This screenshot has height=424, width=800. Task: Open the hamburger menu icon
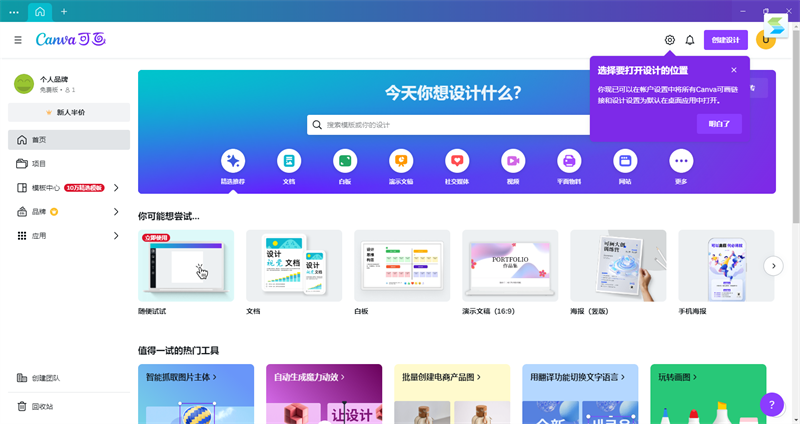click(18, 40)
